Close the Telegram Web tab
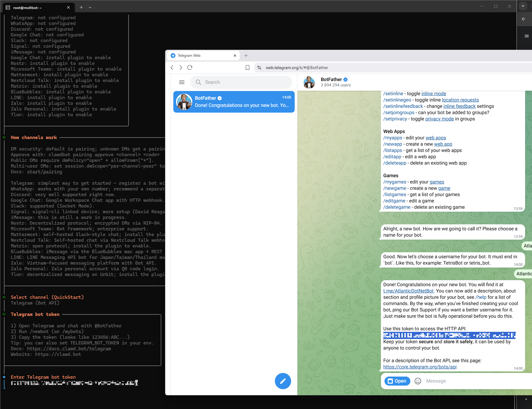This screenshot has height=409, width=532. 235,56
